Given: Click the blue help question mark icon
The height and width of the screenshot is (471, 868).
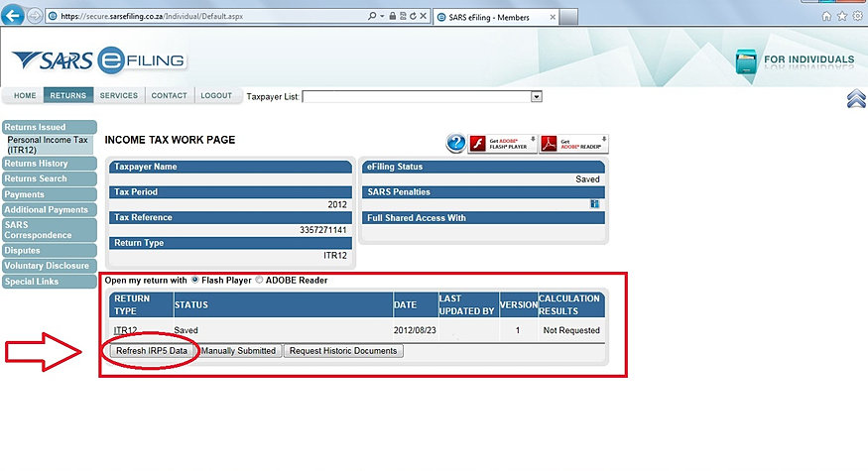Looking at the screenshot, I should pyautogui.click(x=455, y=144).
